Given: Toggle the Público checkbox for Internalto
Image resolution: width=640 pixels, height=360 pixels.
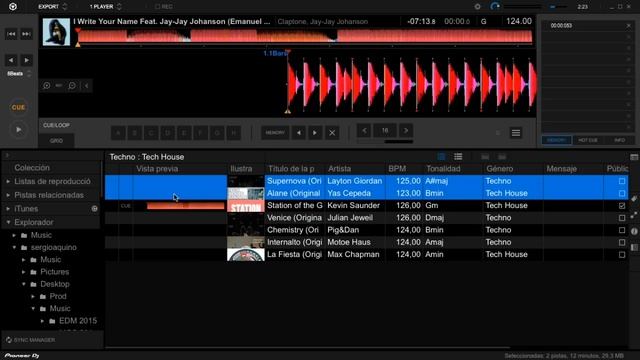Looking at the screenshot, I should tap(622, 242).
